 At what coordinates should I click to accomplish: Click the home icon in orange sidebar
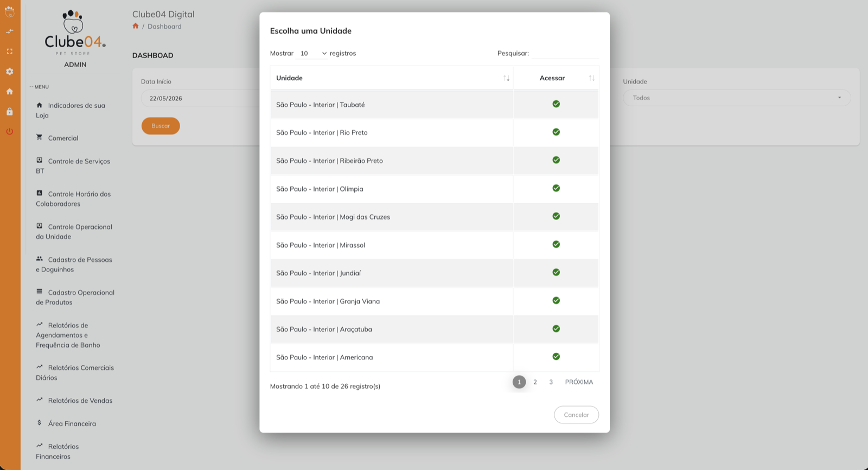pos(10,92)
